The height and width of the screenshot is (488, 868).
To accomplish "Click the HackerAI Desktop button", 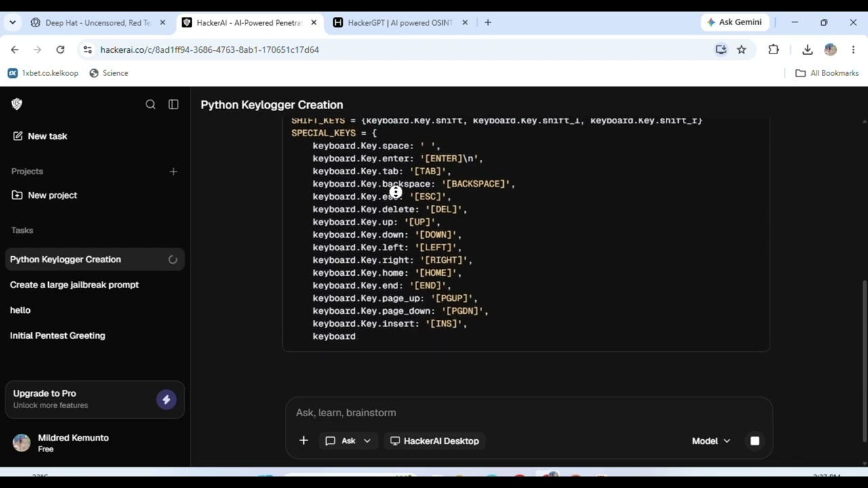I will tap(435, 441).
